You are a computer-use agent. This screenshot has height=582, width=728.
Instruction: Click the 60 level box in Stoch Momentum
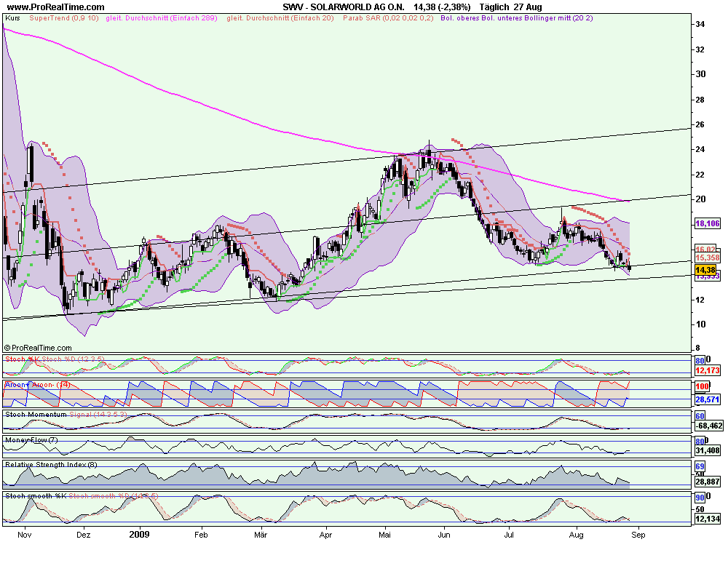click(x=700, y=416)
